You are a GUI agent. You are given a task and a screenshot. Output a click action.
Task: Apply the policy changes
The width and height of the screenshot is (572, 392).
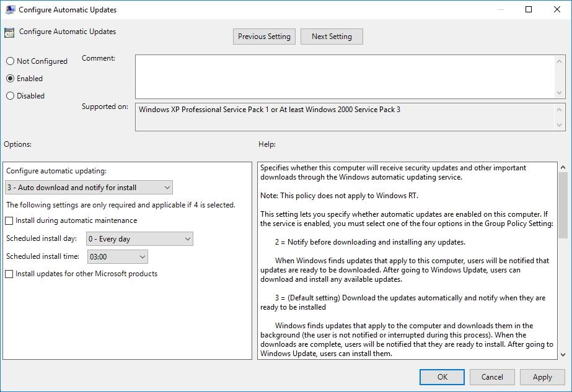tap(542, 377)
